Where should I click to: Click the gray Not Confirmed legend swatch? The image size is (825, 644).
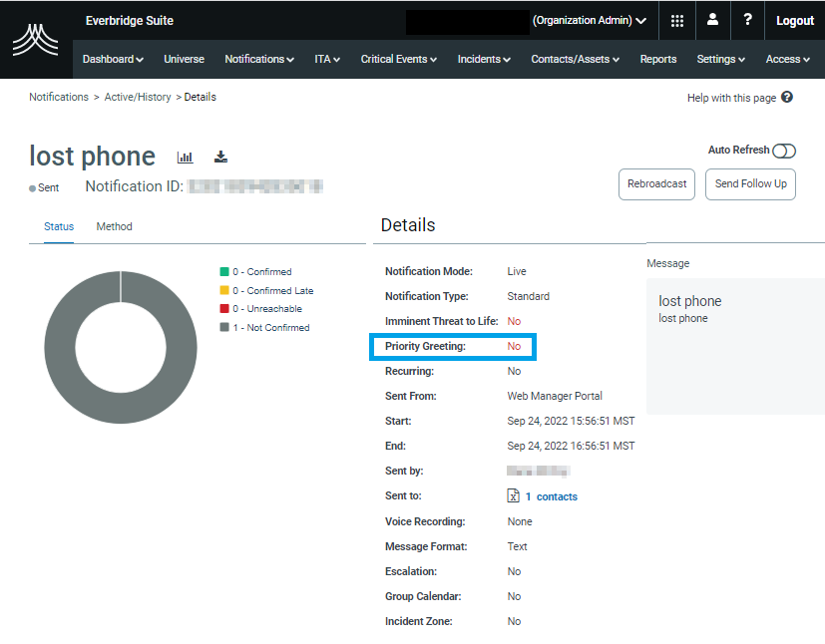tap(224, 327)
